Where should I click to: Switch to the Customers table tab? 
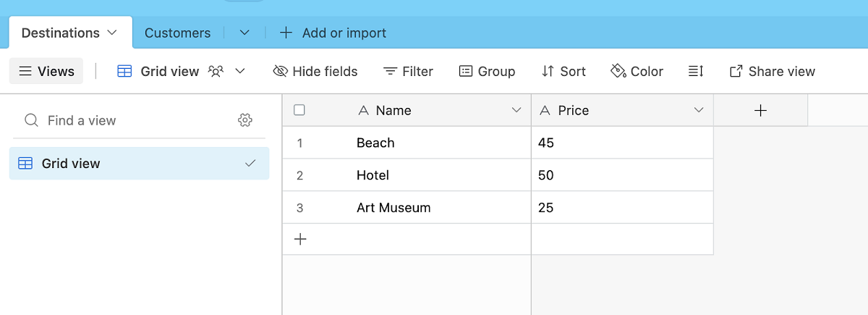click(x=177, y=33)
